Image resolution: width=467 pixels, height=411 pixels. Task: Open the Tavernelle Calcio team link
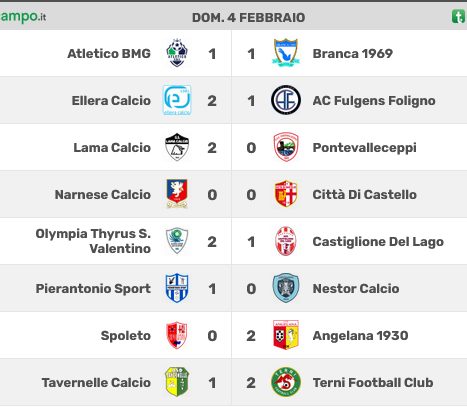(x=96, y=383)
